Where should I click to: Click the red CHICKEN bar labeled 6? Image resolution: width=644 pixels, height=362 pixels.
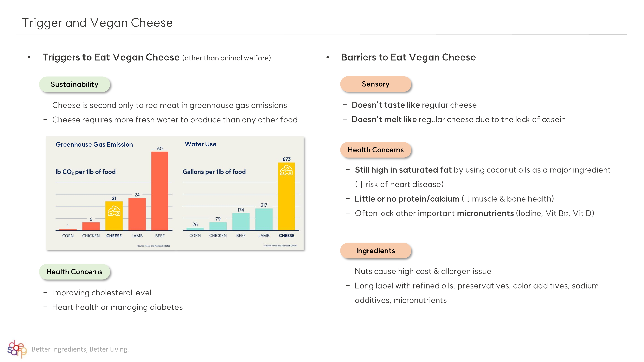(x=91, y=226)
